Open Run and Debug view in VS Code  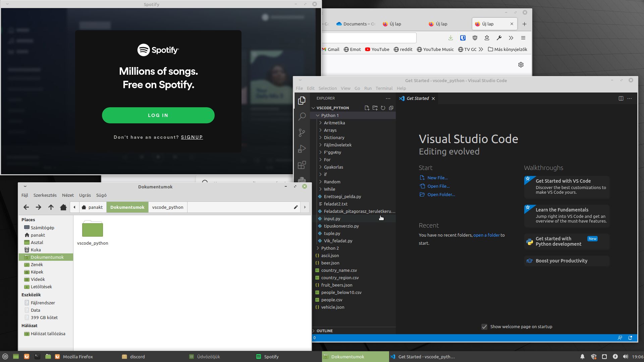point(302,149)
